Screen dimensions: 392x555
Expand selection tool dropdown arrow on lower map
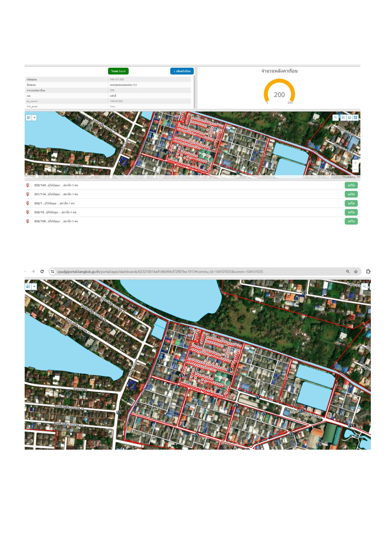click(x=34, y=286)
